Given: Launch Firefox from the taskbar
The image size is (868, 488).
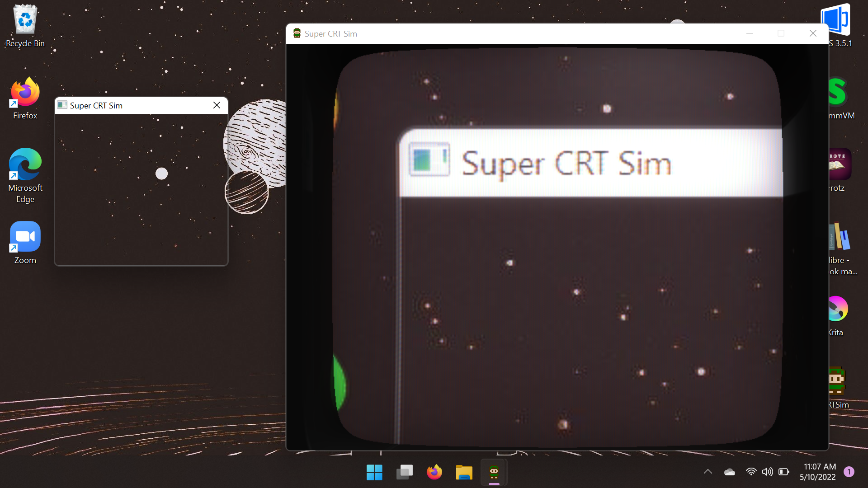Looking at the screenshot, I should pyautogui.click(x=434, y=472).
